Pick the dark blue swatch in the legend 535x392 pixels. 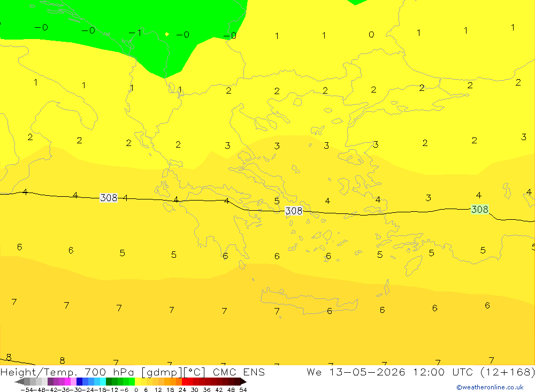[x=79, y=382]
